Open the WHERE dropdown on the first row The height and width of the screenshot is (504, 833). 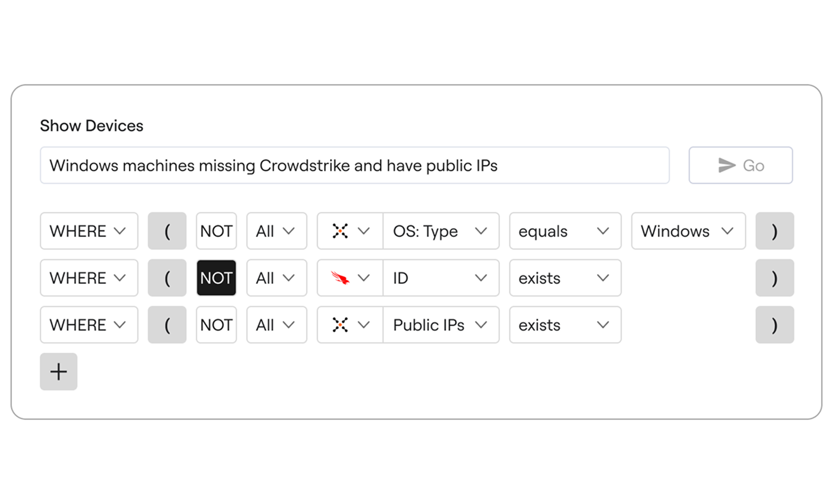pyautogui.click(x=89, y=231)
